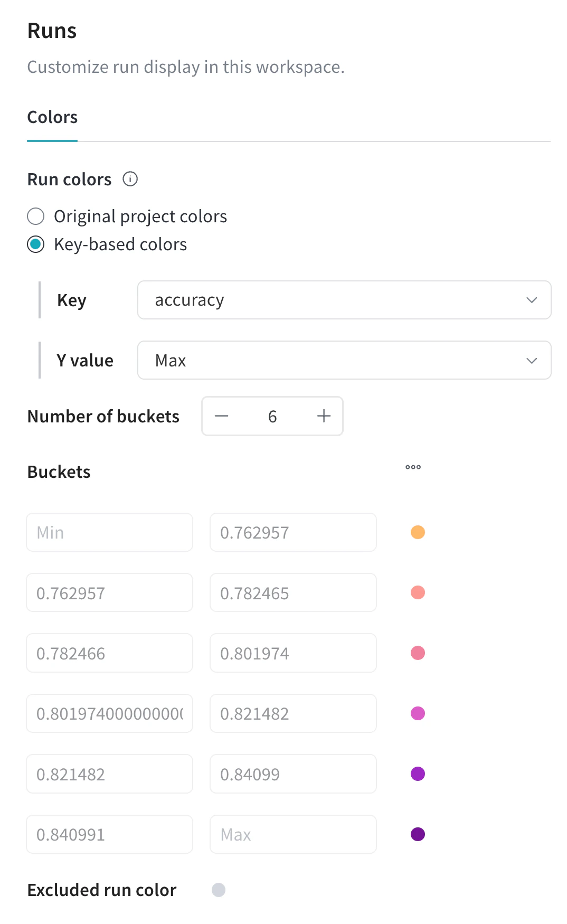Select Key-based colors option

point(36,244)
